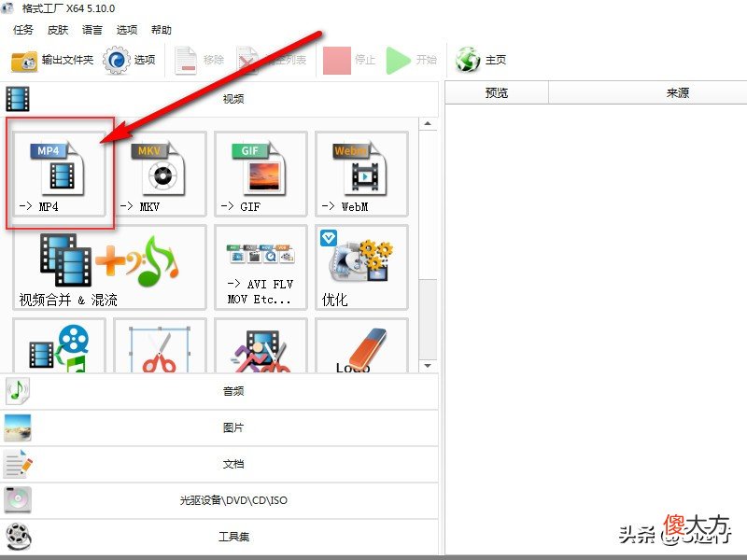Open 选项 settings in the toolbar
The height and width of the screenshot is (560, 747).
pyautogui.click(x=130, y=60)
